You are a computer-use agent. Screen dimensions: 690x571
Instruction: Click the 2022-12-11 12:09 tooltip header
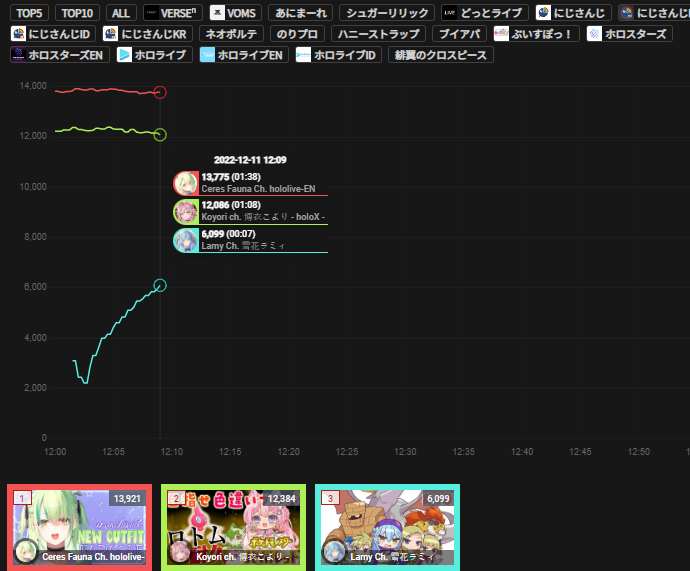250,160
